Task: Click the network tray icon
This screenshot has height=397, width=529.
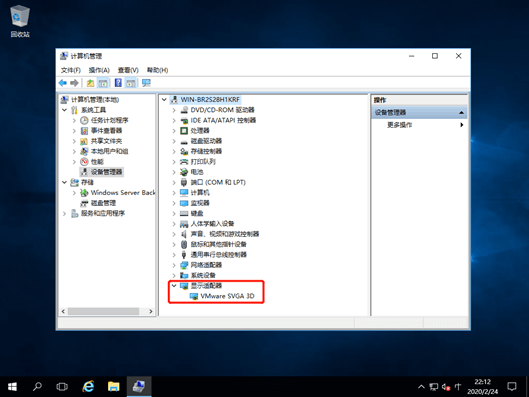Action: click(434, 387)
